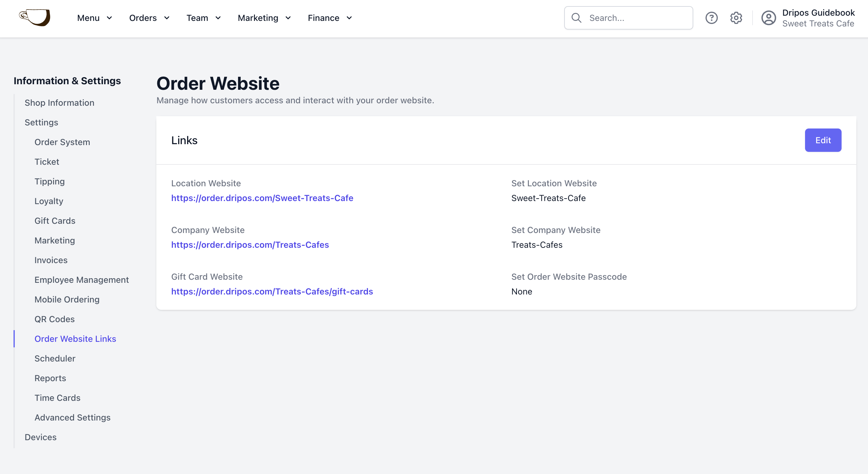The height and width of the screenshot is (474, 868).
Task: Open the Menu navigation item
Action: pyautogui.click(x=88, y=18)
